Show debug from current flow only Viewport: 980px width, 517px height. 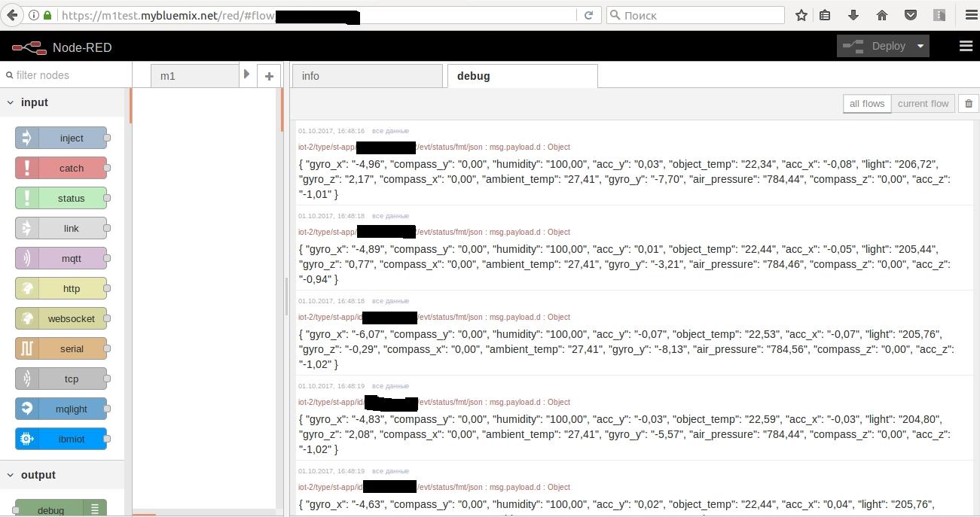click(x=923, y=104)
